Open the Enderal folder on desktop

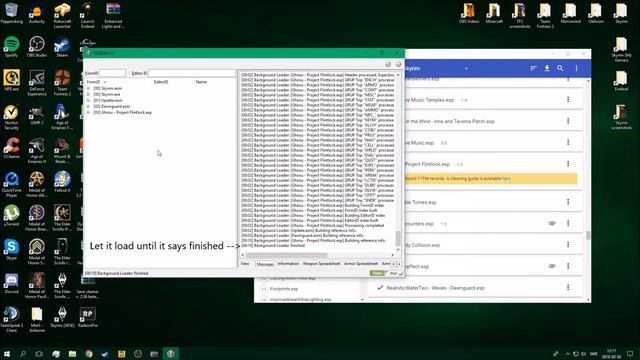(621, 81)
